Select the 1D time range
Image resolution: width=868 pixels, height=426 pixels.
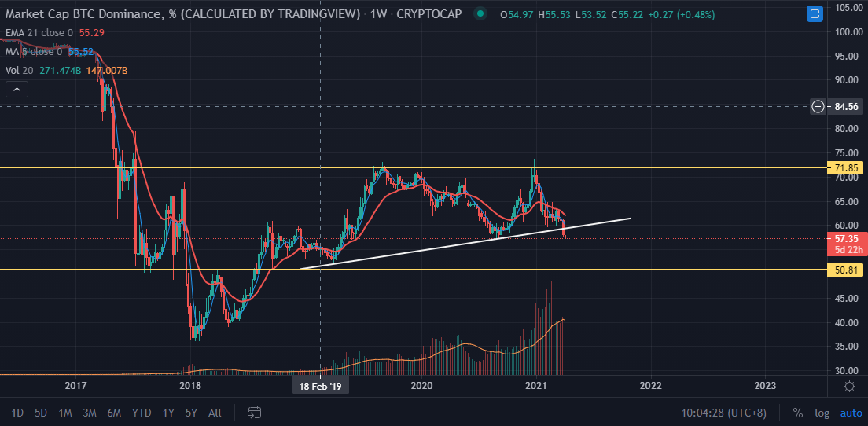(x=17, y=413)
